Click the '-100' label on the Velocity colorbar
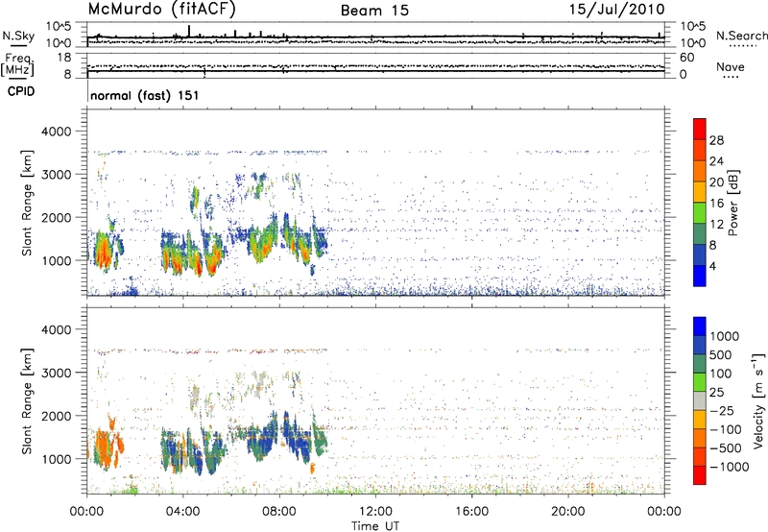 [726, 429]
